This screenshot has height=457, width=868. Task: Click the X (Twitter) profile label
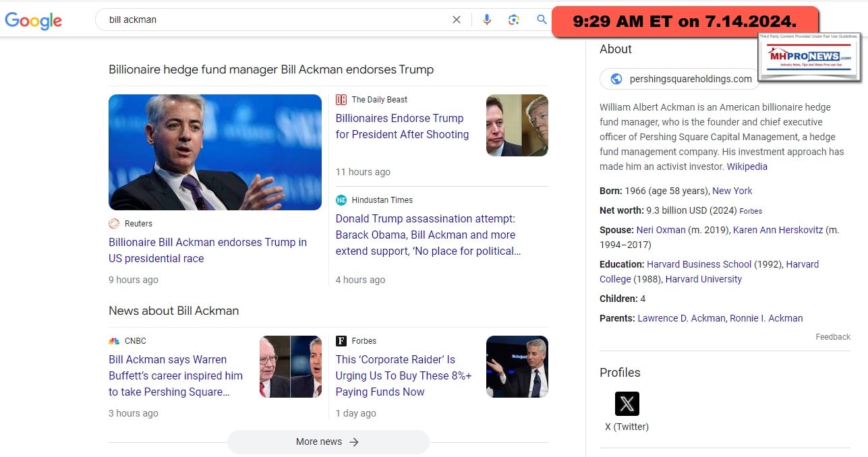[627, 427]
